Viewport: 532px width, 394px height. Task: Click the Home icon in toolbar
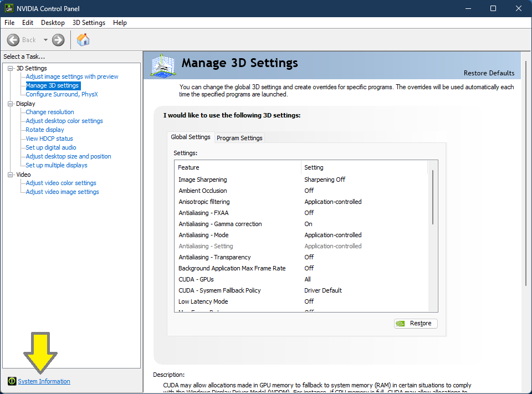pyautogui.click(x=83, y=40)
